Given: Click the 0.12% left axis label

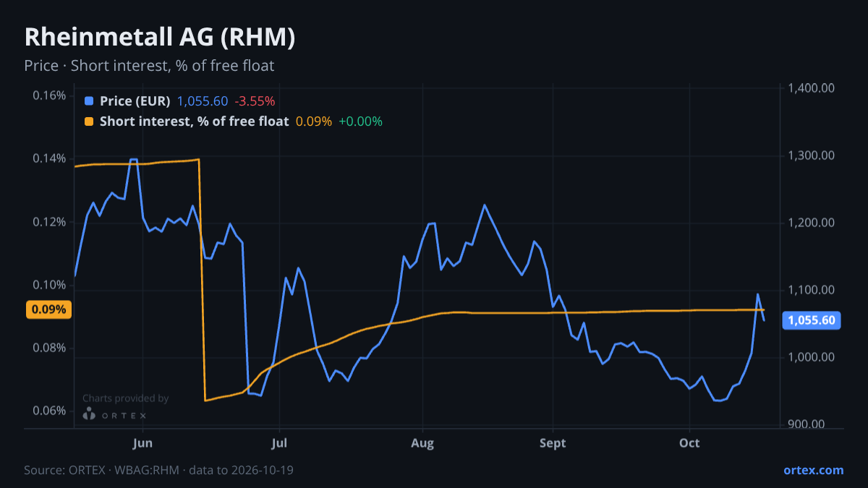Looking at the screenshot, I should point(50,222).
